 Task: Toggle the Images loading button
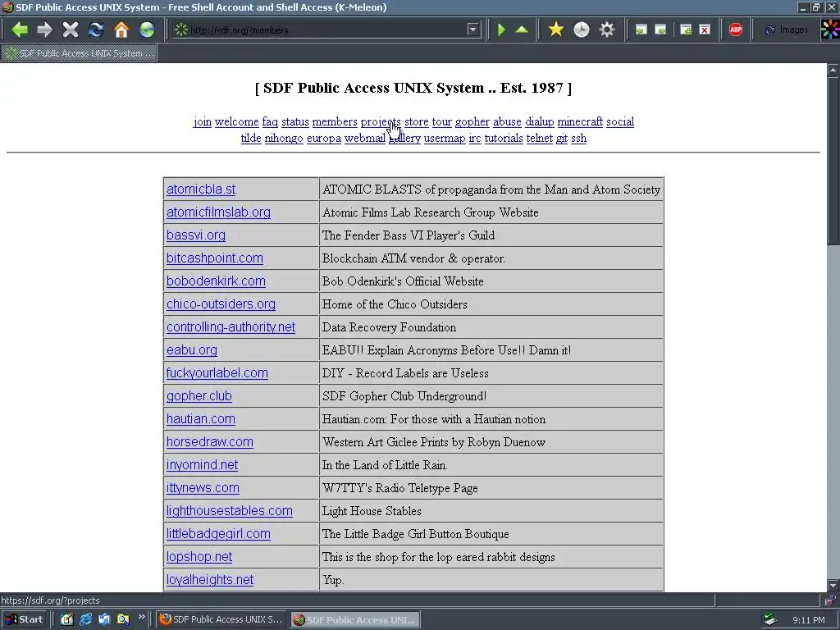[x=787, y=30]
